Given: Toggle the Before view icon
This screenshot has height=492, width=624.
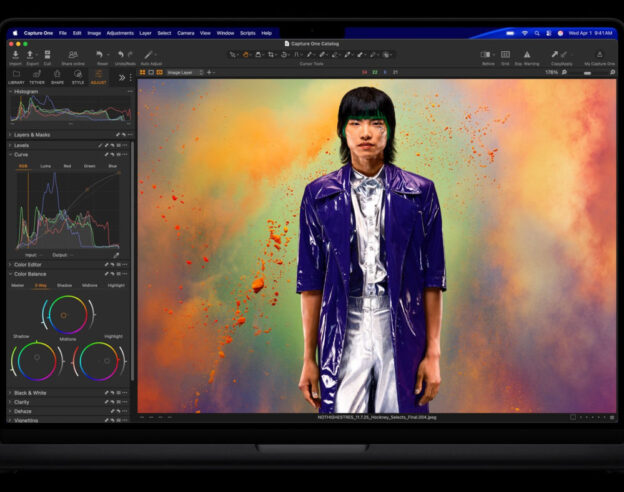Looking at the screenshot, I should click(485, 55).
